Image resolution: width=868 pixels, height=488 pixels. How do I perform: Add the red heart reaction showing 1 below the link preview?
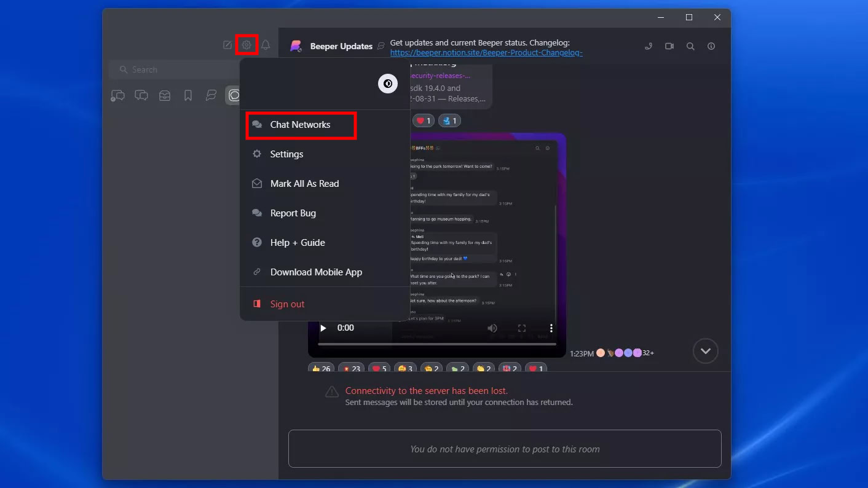click(x=423, y=121)
